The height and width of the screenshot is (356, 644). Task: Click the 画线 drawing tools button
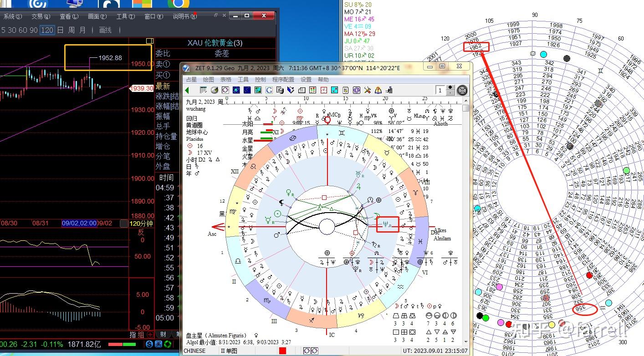(x=105, y=30)
